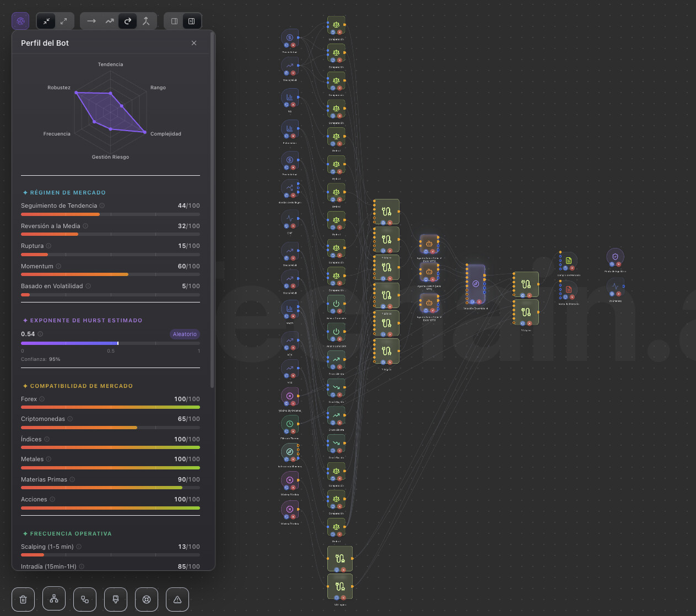Screen dimensions: 696x616
Task: Click the fingerprint Bot Profile button
Action: pyautogui.click(x=20, y=21)
